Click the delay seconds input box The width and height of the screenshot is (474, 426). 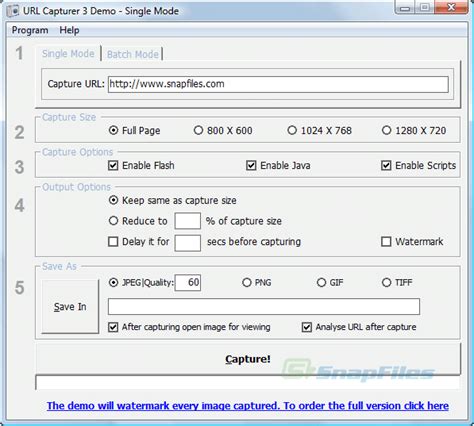coord(188,243)
